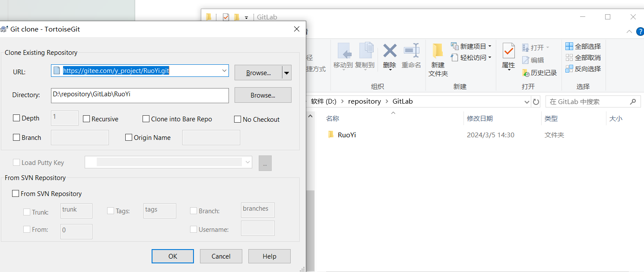The image size is (644, 272).
Task: Enable the Branch checkbox under Depth
Action: point(17,137)
